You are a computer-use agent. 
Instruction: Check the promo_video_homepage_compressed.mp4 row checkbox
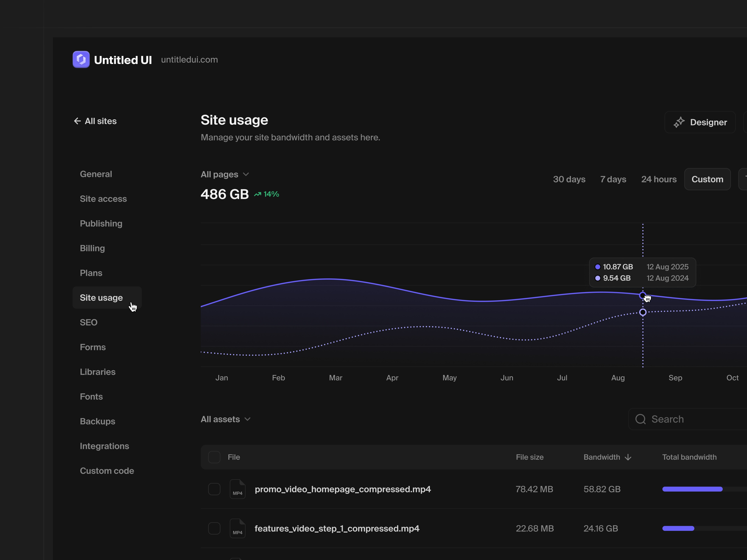(x=214, y=489)
